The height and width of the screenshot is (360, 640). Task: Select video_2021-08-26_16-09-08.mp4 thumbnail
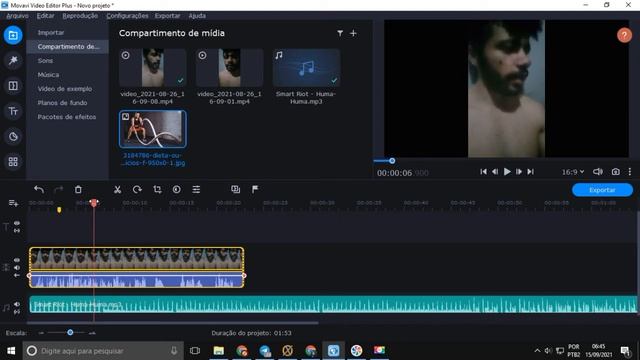[x=153, y=67]
